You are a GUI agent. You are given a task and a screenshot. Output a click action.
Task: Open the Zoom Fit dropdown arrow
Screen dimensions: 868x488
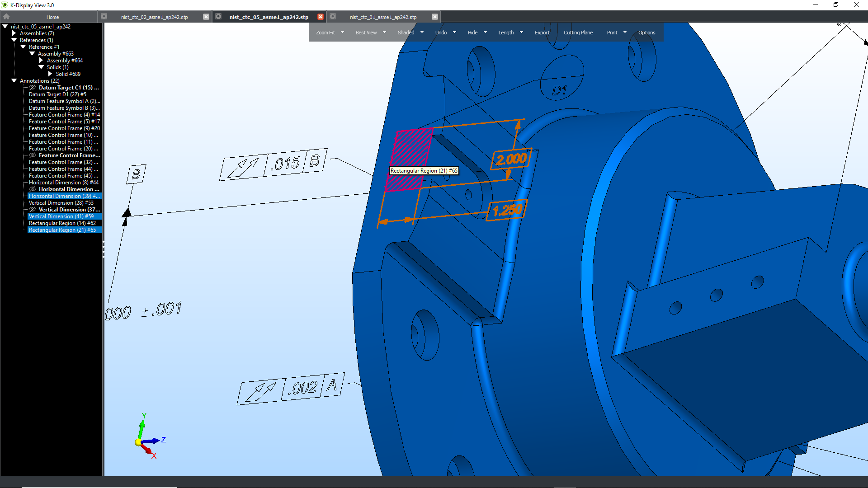(x=342, y=32)
